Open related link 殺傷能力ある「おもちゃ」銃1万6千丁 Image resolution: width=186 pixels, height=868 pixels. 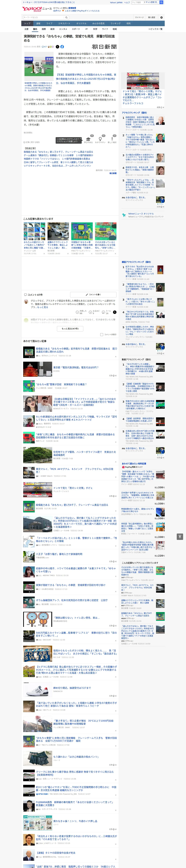[58, 152]
